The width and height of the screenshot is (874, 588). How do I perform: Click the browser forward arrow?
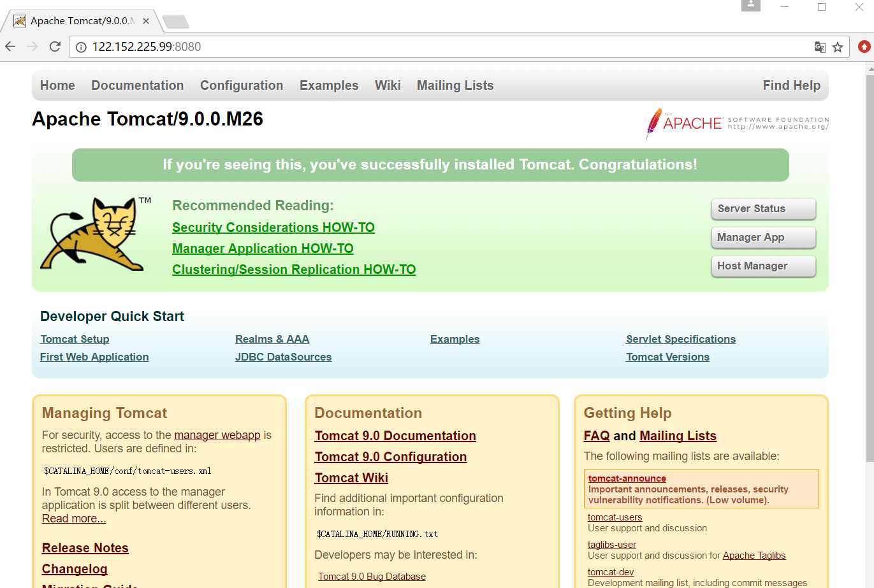click(x=33, y=47)
